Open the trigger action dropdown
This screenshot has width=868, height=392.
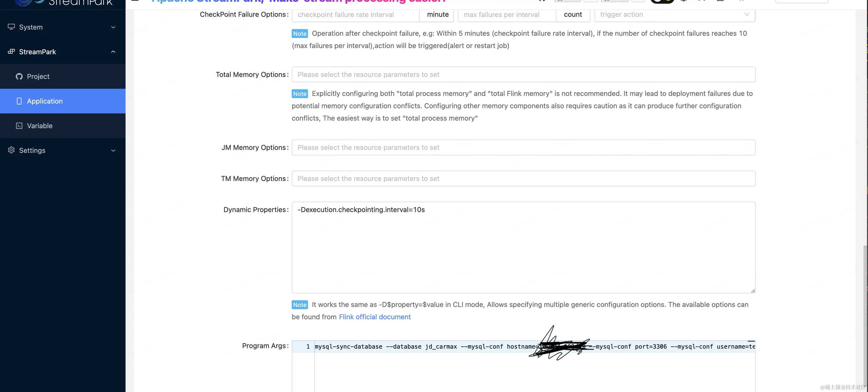click(675, 14)
